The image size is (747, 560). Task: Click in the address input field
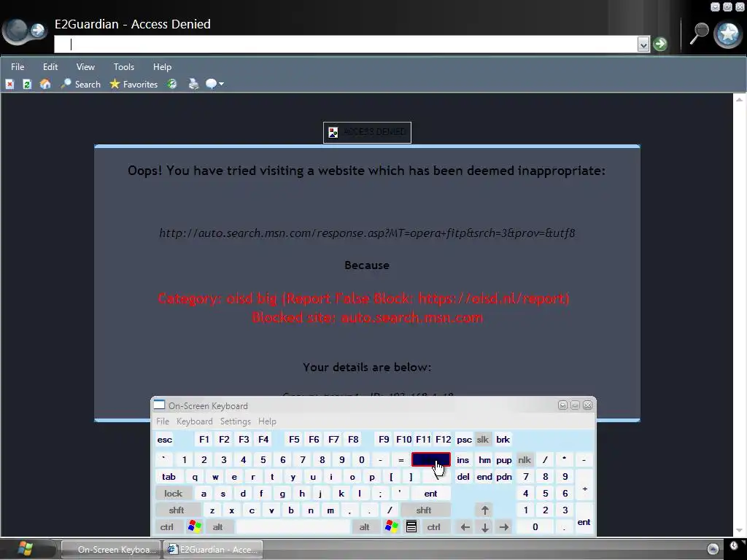(x=346, y=44)
